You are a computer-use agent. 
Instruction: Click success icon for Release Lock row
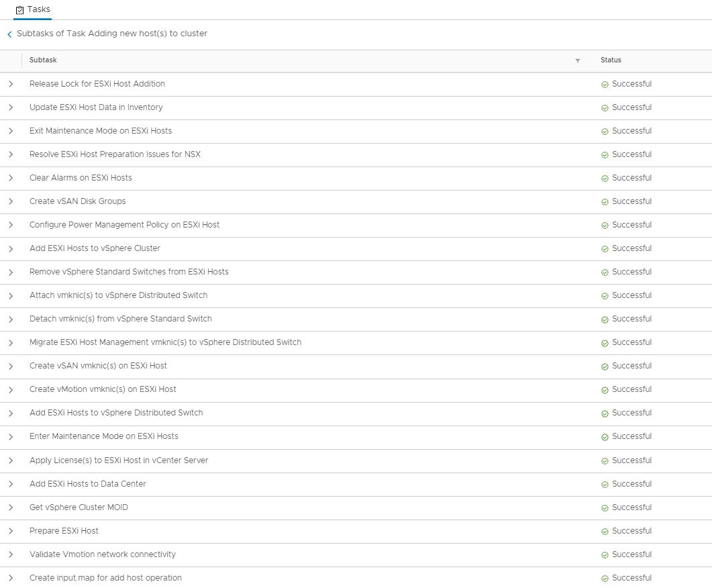605,85
